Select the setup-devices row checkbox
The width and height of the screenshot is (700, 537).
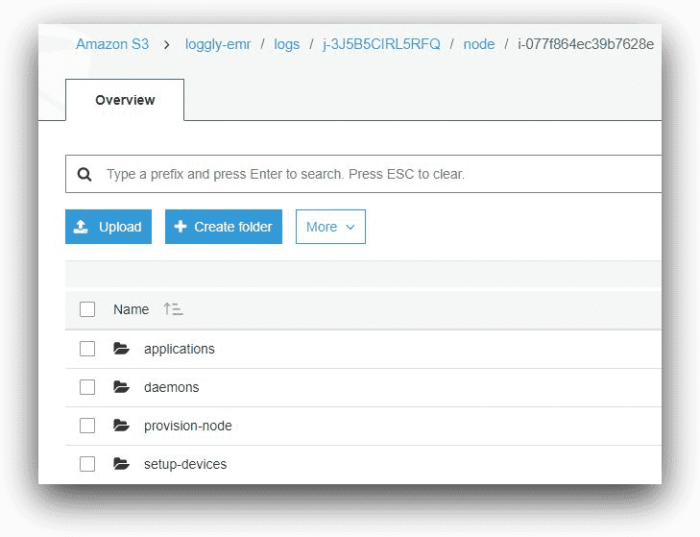click(x=87, y=464)
